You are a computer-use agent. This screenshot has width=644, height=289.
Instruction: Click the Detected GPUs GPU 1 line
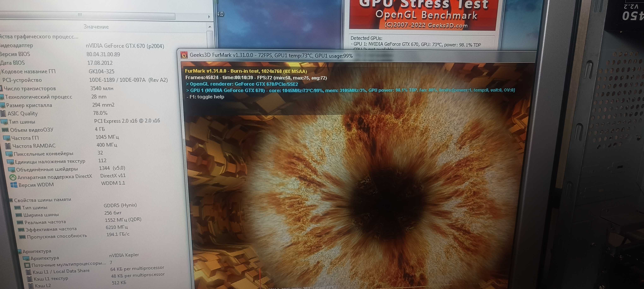tap(416, 45)
